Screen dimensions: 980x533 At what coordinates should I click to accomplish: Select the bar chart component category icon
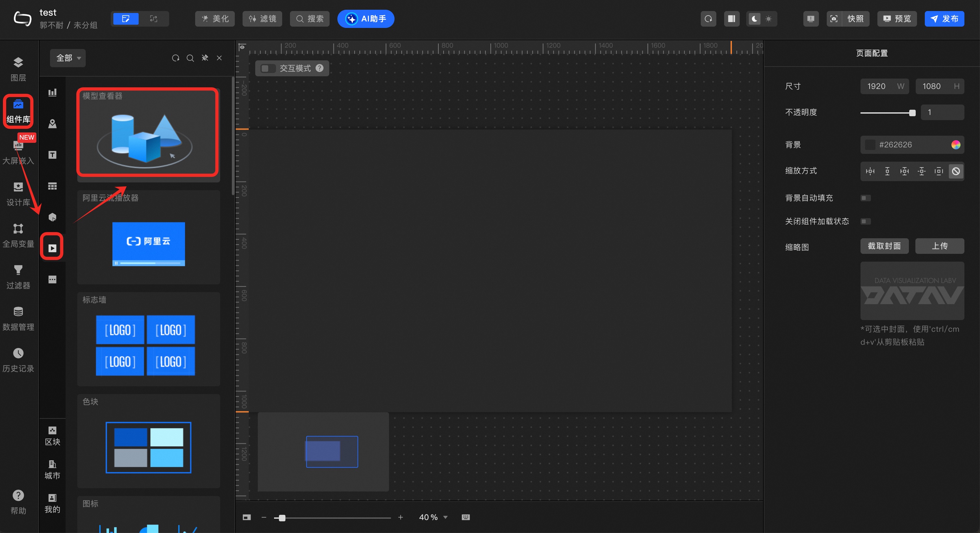click(x=53, y=93)
